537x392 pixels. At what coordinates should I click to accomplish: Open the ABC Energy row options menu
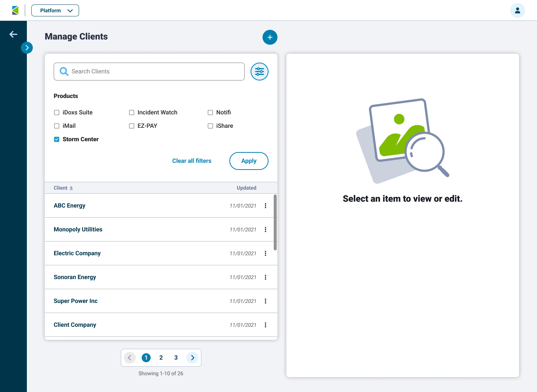pyautogui.click(x=266, y=206)
